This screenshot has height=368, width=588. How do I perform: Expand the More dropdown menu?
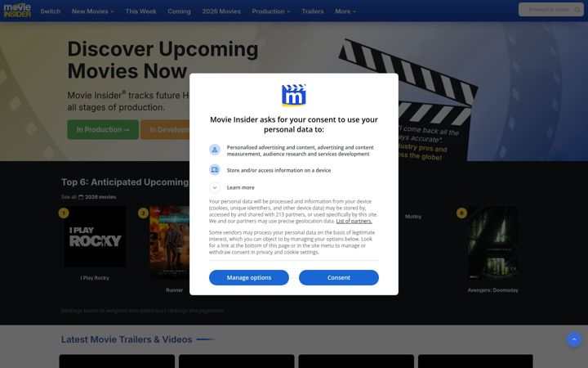click(x=345, y=11)
